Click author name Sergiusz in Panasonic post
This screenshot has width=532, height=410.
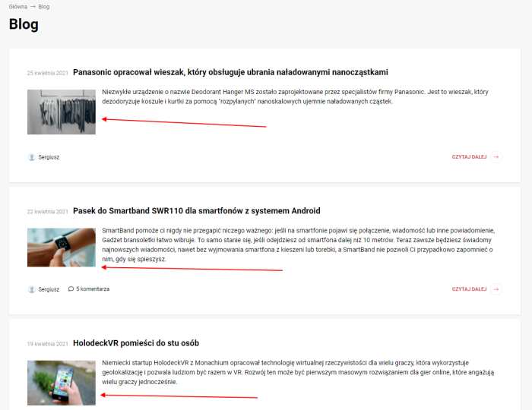point(49,157)
